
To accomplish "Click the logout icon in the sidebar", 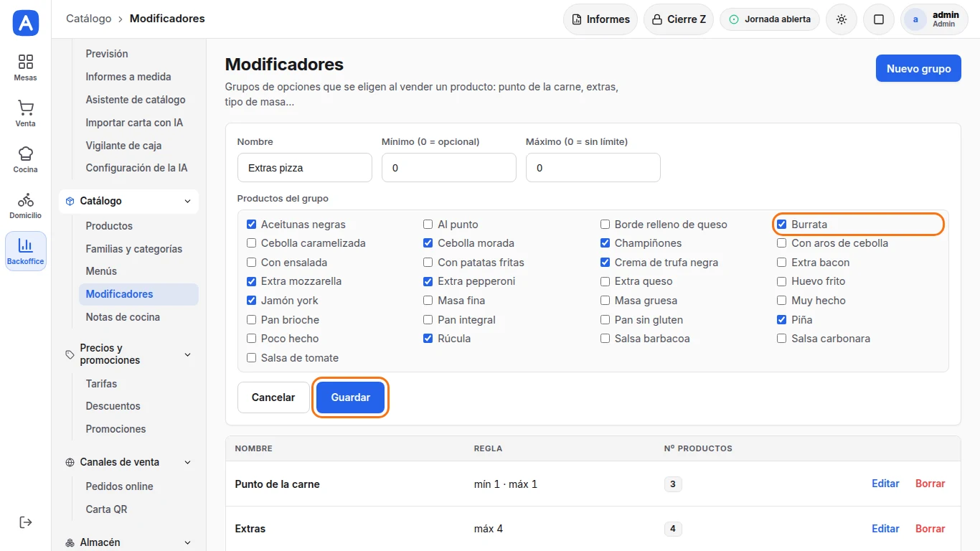I will tap(26, 522).
